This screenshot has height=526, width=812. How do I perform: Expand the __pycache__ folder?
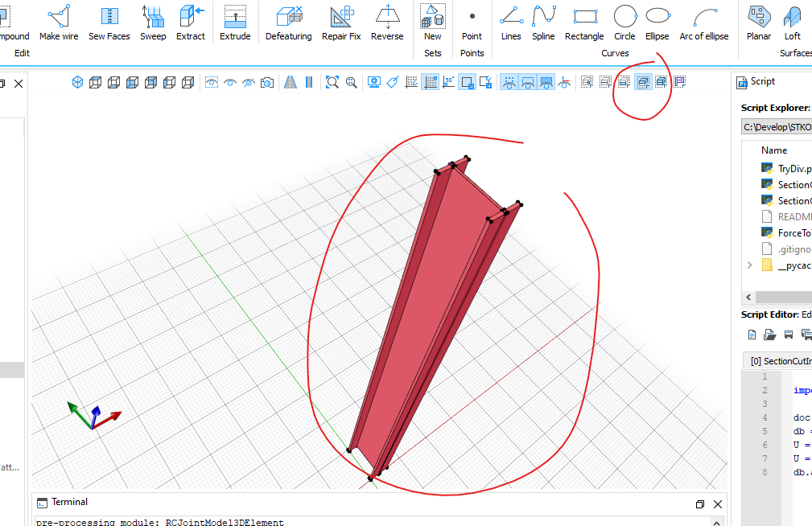(x=749, y=265)
